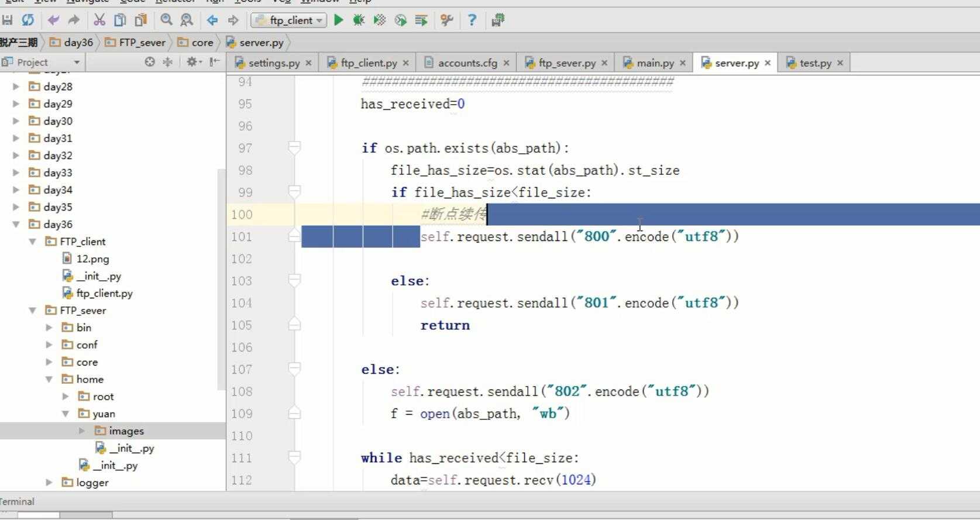Paste using the Paste toolbar icon
980x520 pixels.
tap(140, 20)
